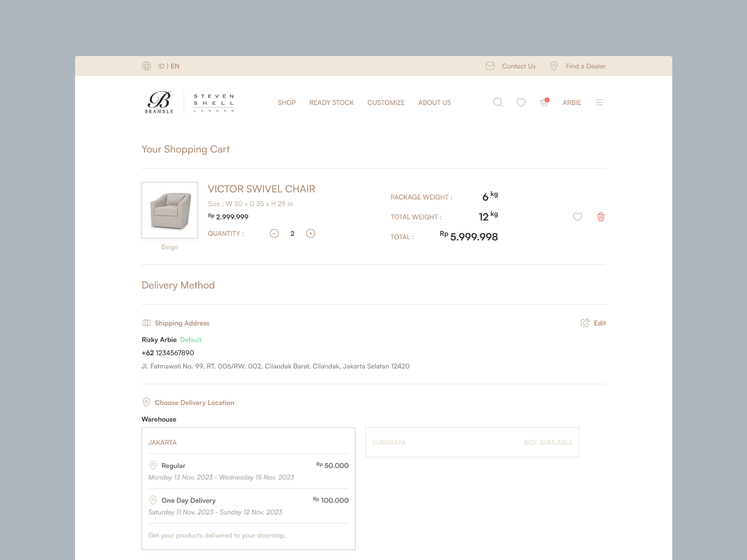Open wishlist heart icon in header
Screen dimensions: 747x560
coord(521,102)
